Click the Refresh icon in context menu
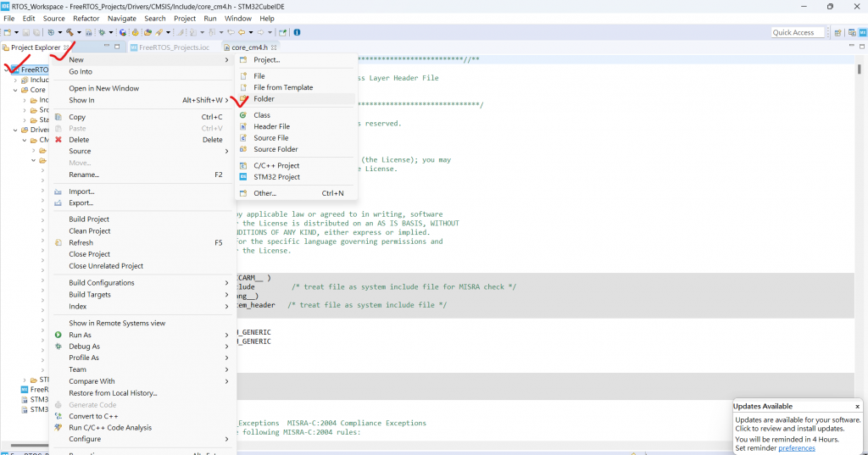868x455 pixels. tap(58, 243)
